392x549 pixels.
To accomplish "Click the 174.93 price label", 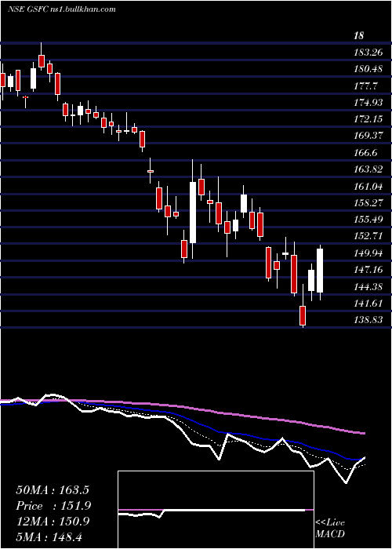I will (x=368, y=103).
